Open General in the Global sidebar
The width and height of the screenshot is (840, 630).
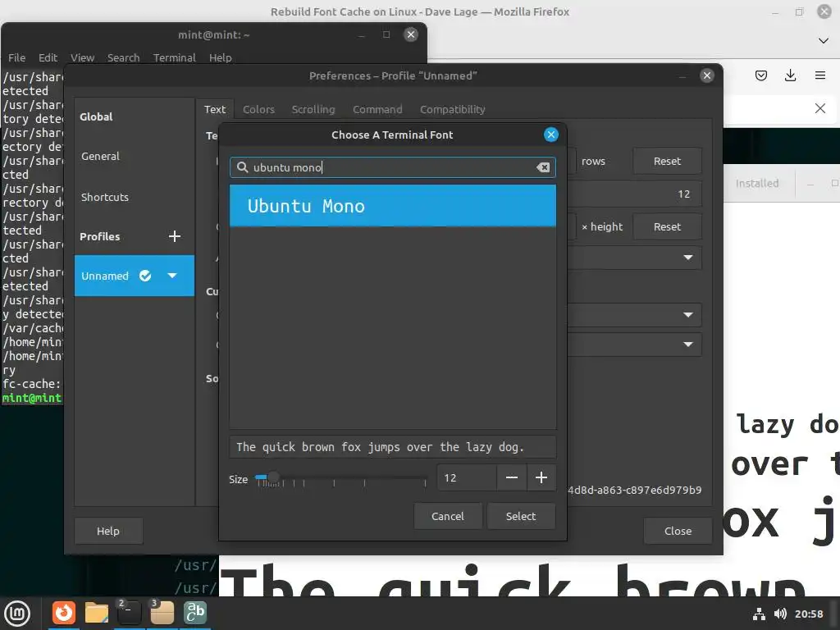134,157
